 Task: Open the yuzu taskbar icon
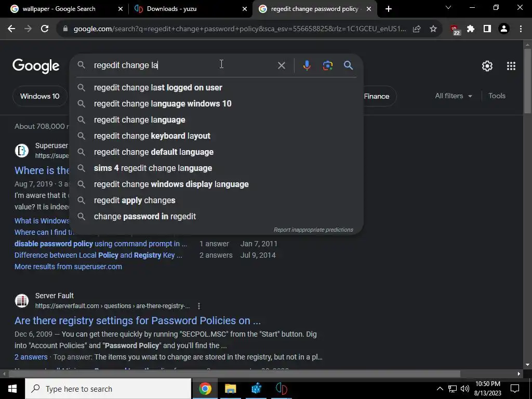click(x=281, y=389)
